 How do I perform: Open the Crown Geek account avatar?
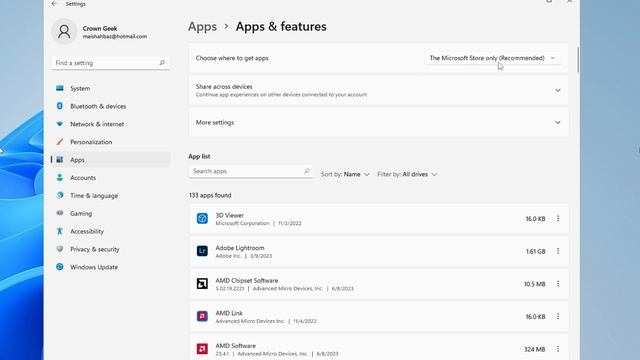pyautogui.click(x=64, y=31)
